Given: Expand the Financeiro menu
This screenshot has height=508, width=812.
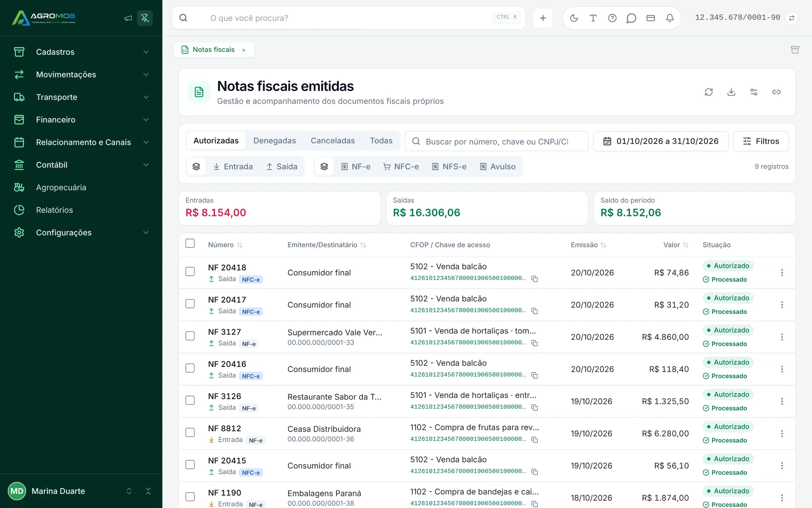Looking at the screenshot, I should click(81, 120).
